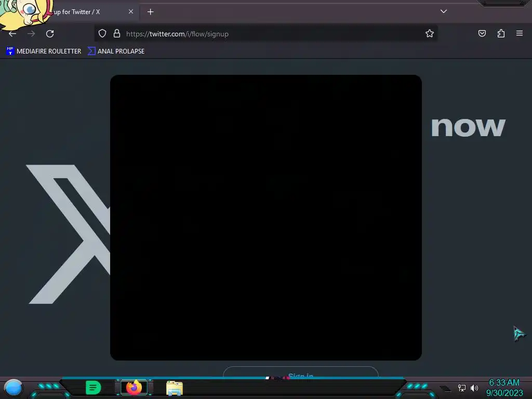Show hidden tray icons
The image size is (532, 399).
445,389
